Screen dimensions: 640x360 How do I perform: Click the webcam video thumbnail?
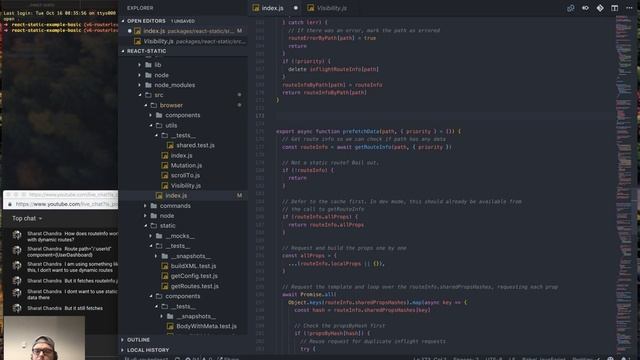(44, 338)
